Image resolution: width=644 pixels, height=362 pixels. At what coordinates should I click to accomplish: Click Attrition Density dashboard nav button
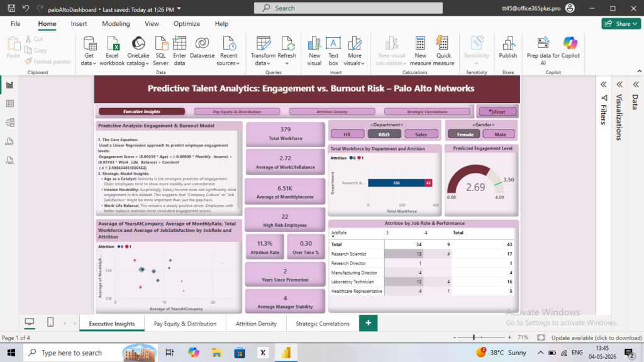point(332,112)
